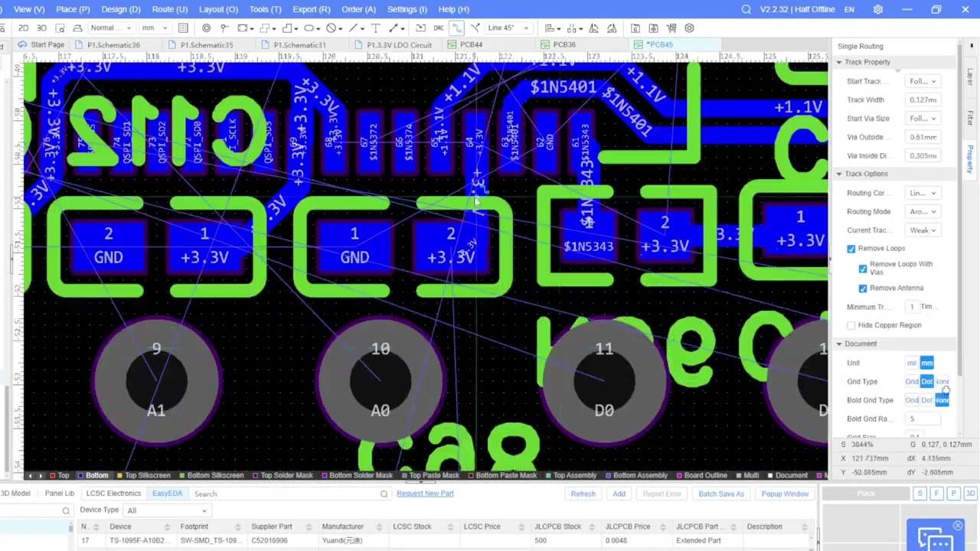The image size is (980, 551).
Task: Switch to 2D view
Action: click(23, 28)
